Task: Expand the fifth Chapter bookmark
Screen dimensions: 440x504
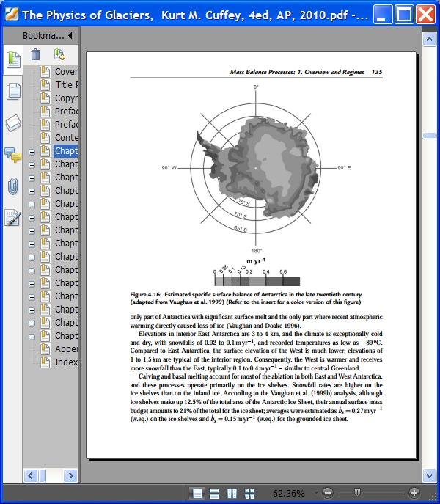Action: click(x=32, y=205)
